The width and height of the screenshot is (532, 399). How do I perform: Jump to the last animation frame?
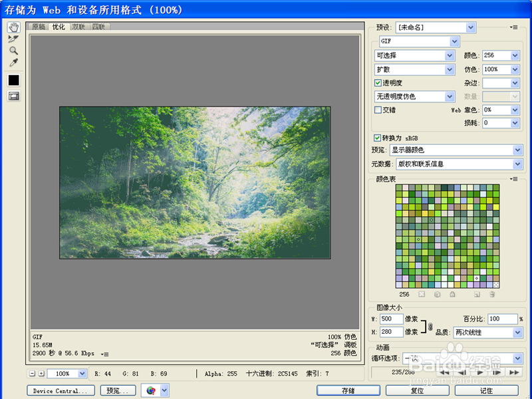pos(514,372)
